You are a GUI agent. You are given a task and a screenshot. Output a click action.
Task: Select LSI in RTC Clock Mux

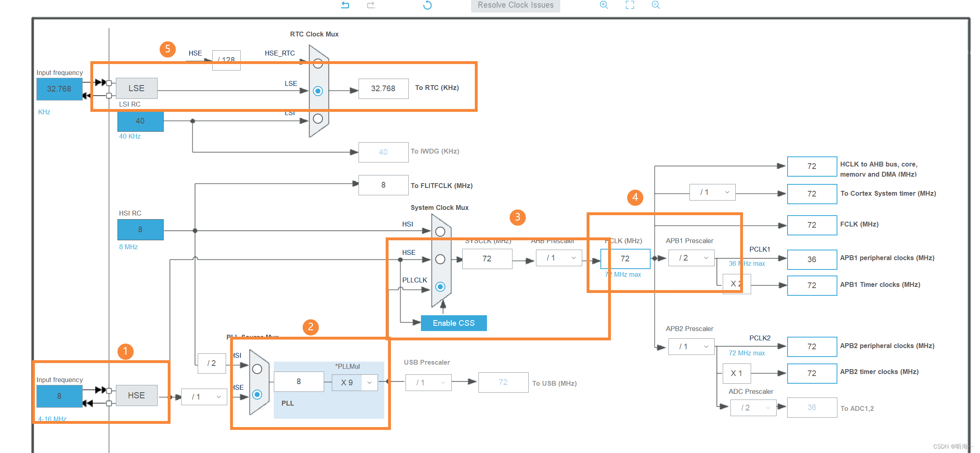(x=318, y=118)
